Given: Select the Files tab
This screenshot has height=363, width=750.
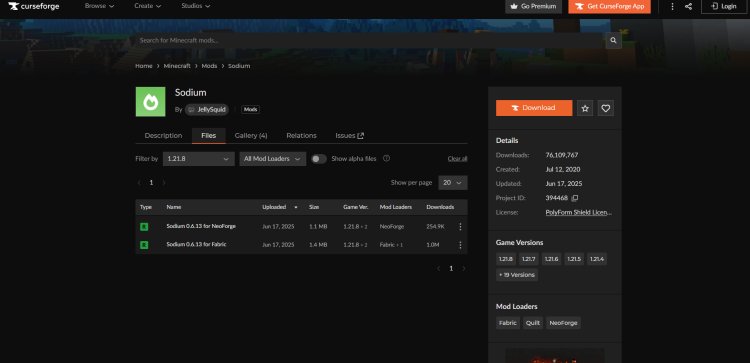Looking at the screenshot, I should tap(209, 136).
